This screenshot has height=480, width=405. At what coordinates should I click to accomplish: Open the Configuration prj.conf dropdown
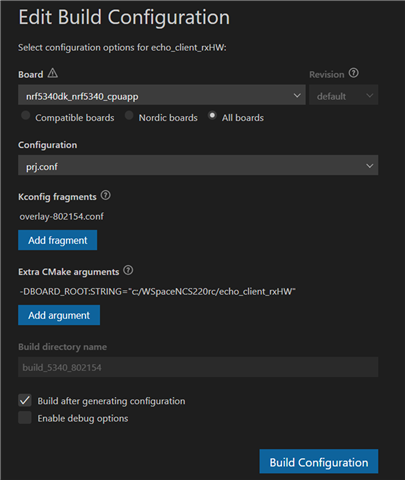click(x=198, y=165)
